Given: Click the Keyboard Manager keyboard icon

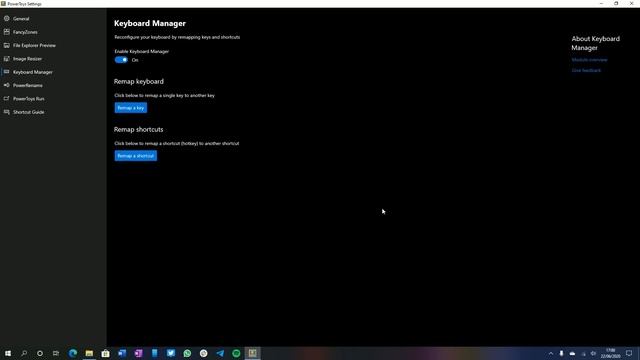Looking at the screenshot, I should coord(7,72).
